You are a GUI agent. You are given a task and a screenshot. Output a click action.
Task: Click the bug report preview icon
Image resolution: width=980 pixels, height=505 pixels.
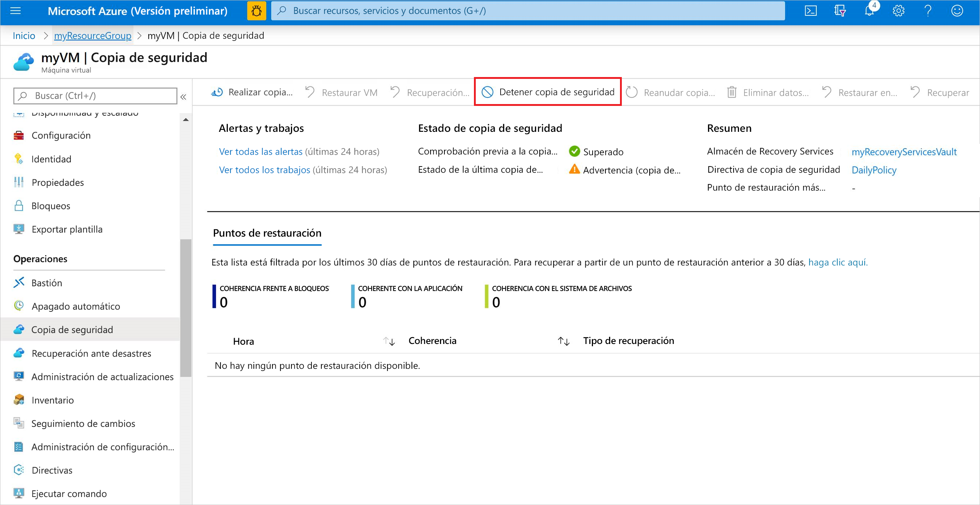256,11
